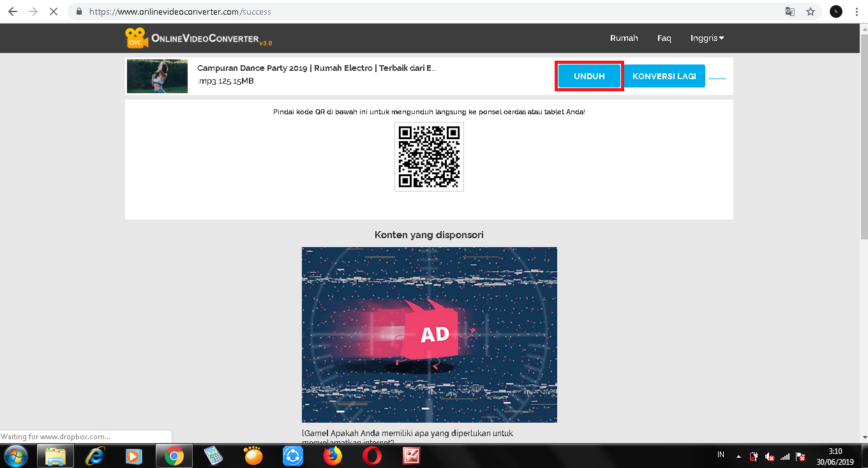The image size is (868, 468).
Task: Go back with the browser back arrow
Action: tap(13, 11)
